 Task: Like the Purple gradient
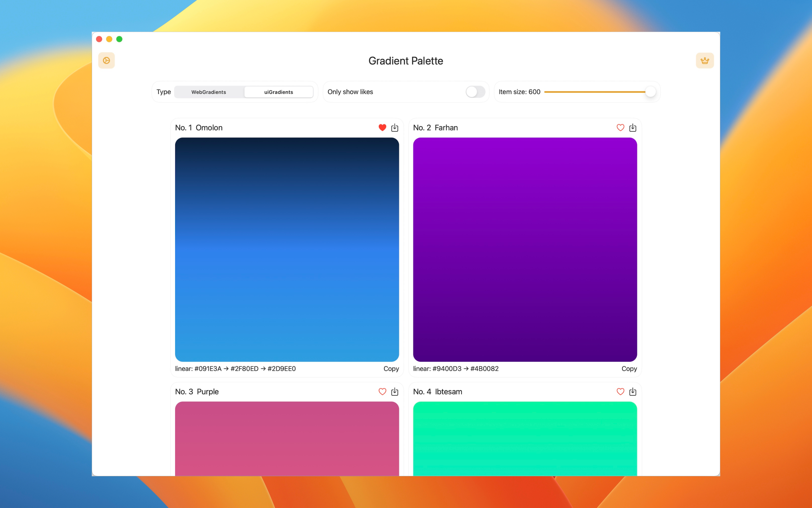point(382,391)
